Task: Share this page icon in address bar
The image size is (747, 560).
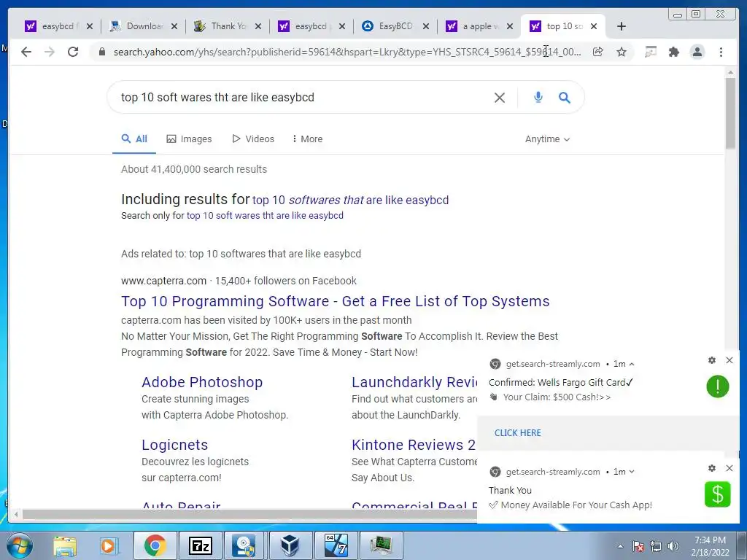Action: tap(598, 52)
